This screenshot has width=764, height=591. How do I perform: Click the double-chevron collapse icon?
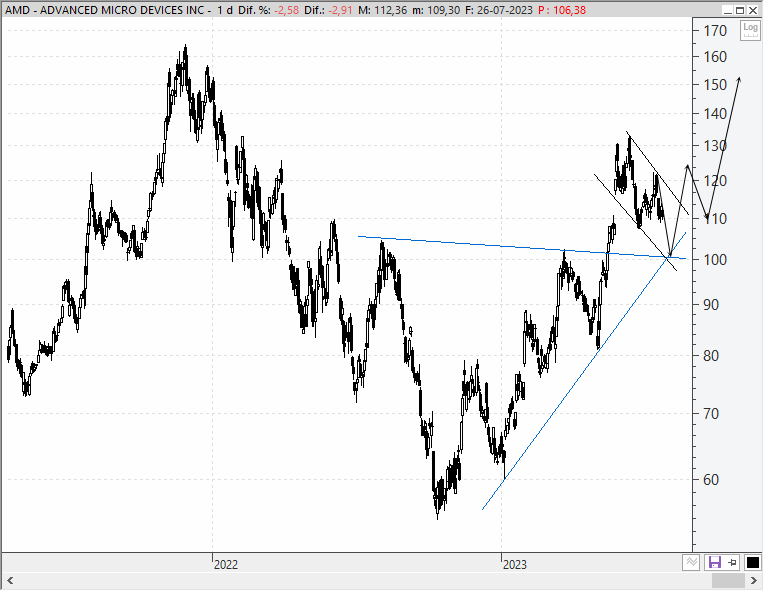(691, 562)
